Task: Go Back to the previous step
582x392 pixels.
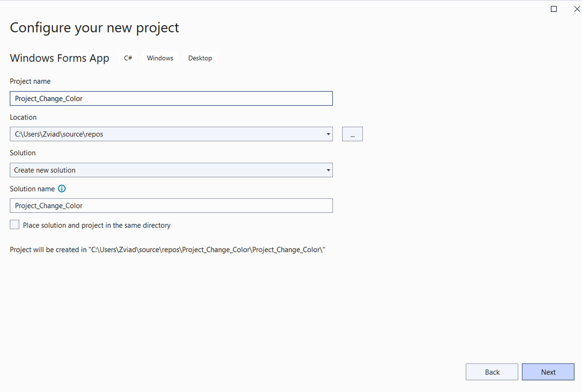Action: pos(492,372)
